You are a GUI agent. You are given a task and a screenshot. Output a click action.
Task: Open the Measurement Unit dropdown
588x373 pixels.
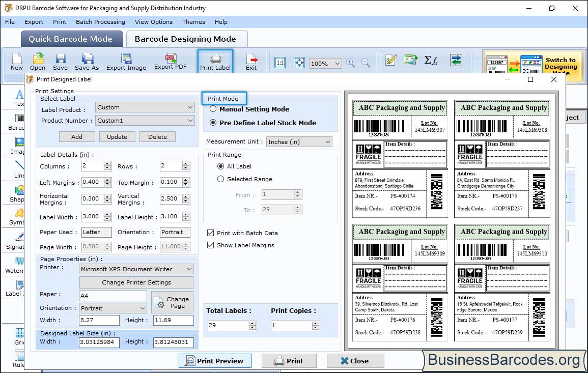coord(299,141)
